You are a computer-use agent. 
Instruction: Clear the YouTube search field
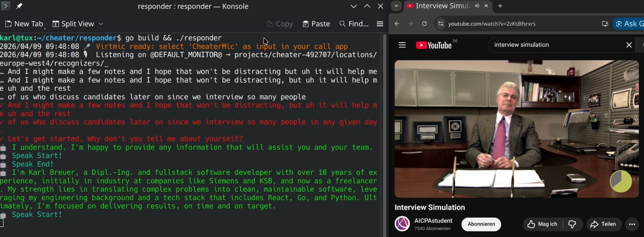(x=629, y=45)
